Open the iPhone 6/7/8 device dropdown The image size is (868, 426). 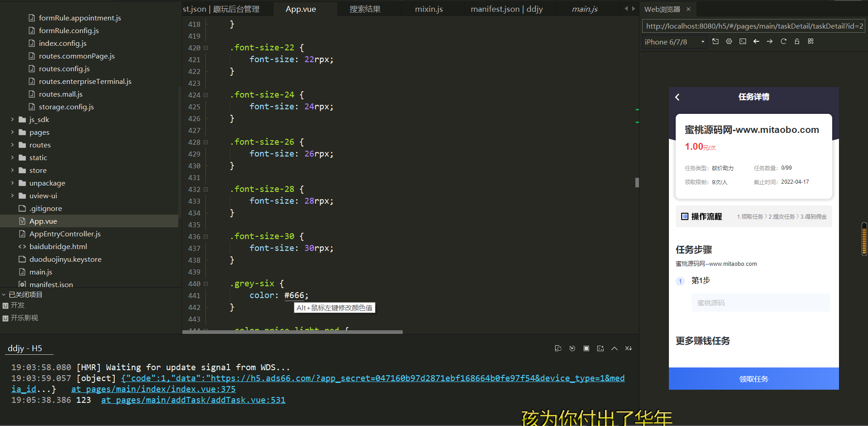[674, 42]
